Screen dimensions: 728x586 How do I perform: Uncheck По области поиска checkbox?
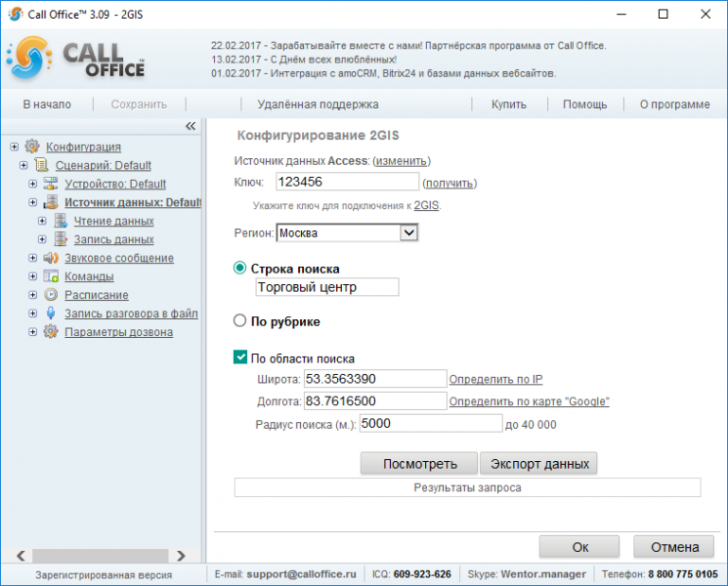(240, 357)
